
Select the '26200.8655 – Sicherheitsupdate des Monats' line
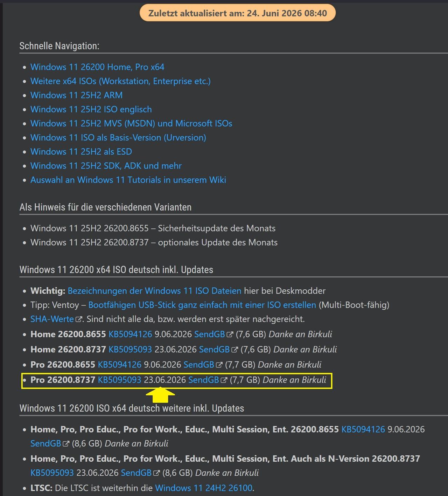point(153,228)
